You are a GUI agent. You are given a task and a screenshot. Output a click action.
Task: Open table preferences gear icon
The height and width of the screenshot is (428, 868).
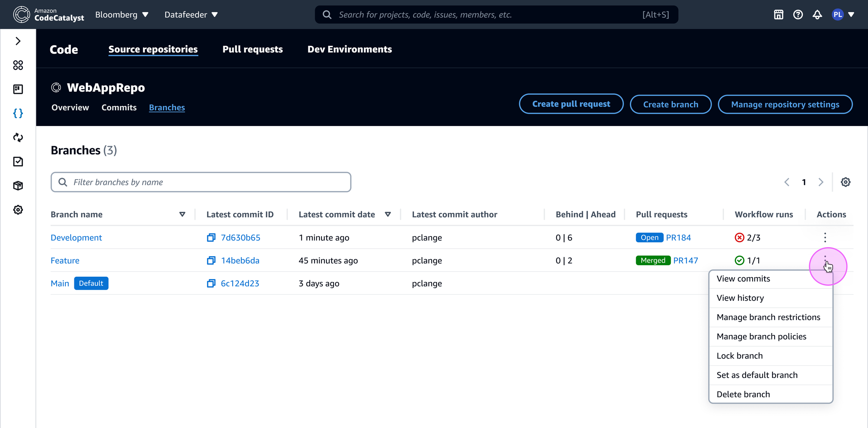(x=845, y=182)
